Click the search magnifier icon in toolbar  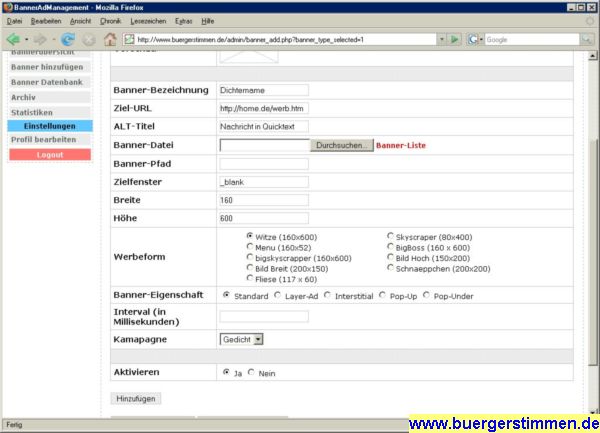[587, 39]
